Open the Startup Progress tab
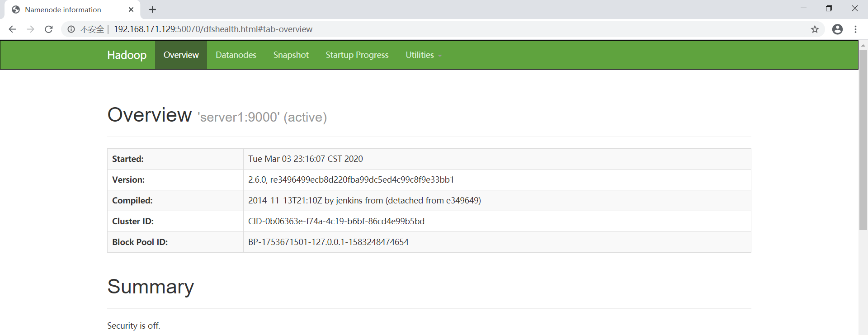This screenshot has height=335, width=868. pos(357,55)
